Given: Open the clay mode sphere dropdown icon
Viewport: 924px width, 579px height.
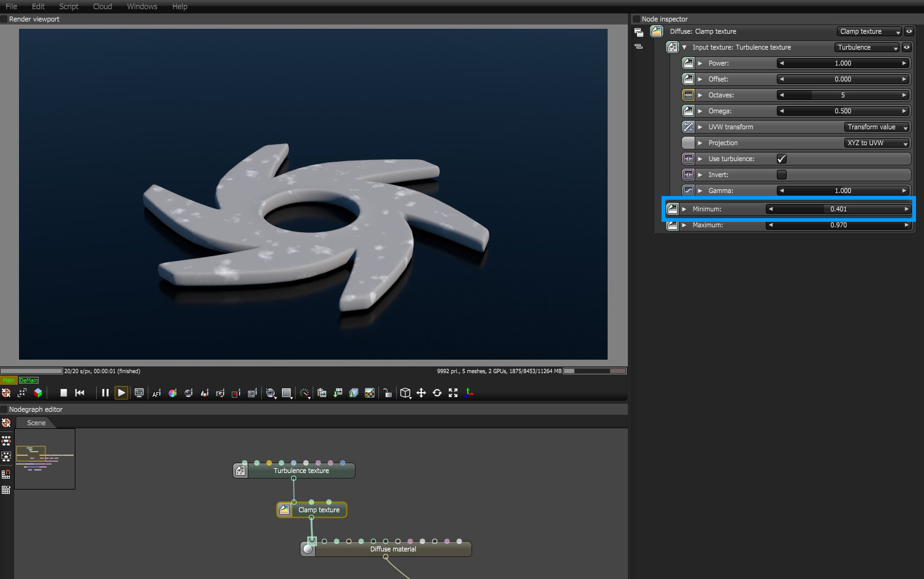Looking at the screenshot, I should point(271,393).
